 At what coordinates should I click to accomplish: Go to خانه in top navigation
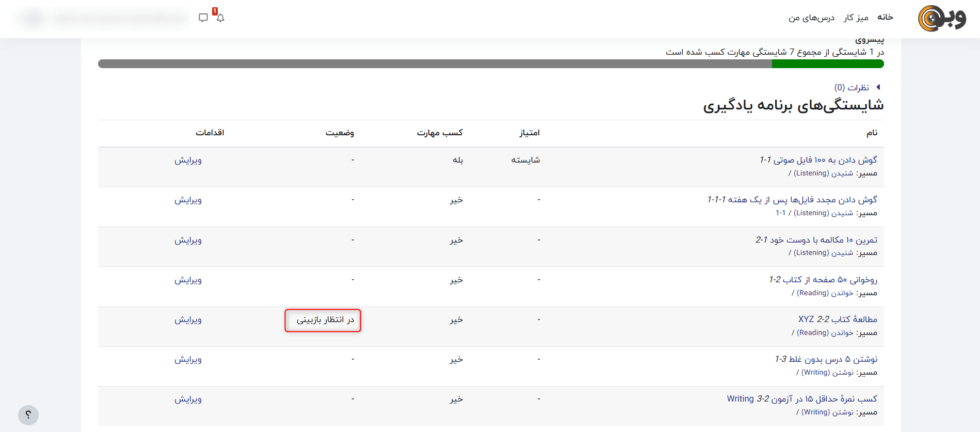click(885, 17)
